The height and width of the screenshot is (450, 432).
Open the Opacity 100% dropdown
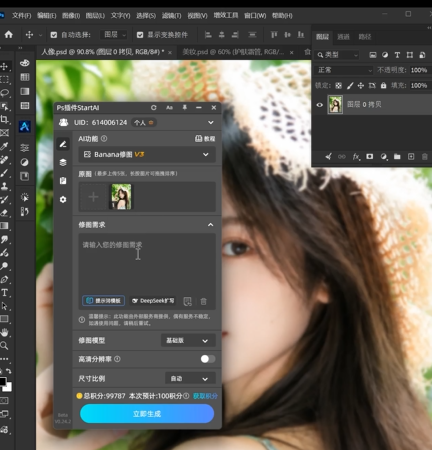pyautogui.click(x=419, y=70)
